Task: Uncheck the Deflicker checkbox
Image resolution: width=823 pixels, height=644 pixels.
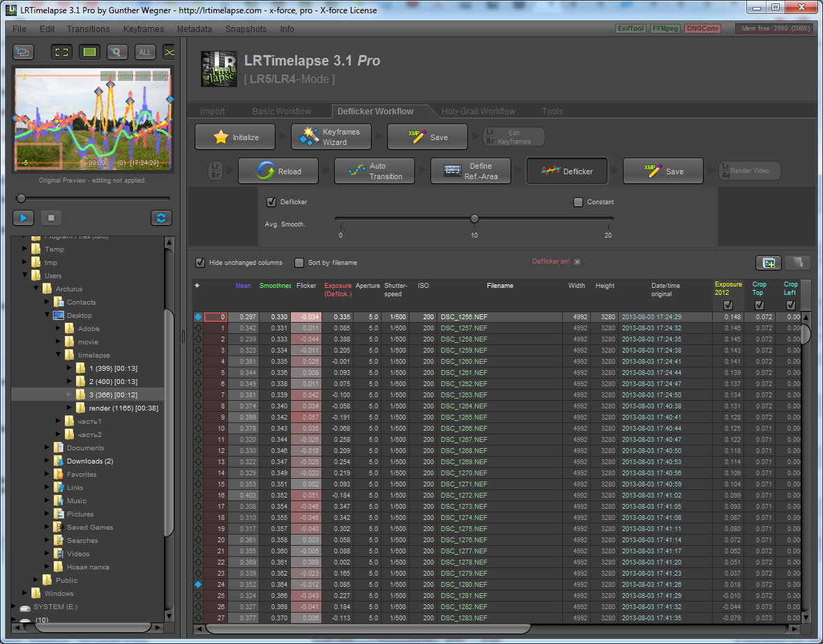Action: tap(271, 202)
